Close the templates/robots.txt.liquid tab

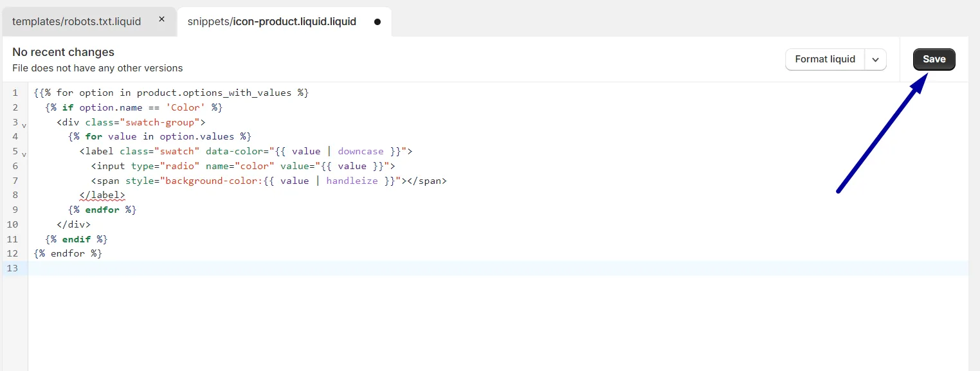coord(162,20)
